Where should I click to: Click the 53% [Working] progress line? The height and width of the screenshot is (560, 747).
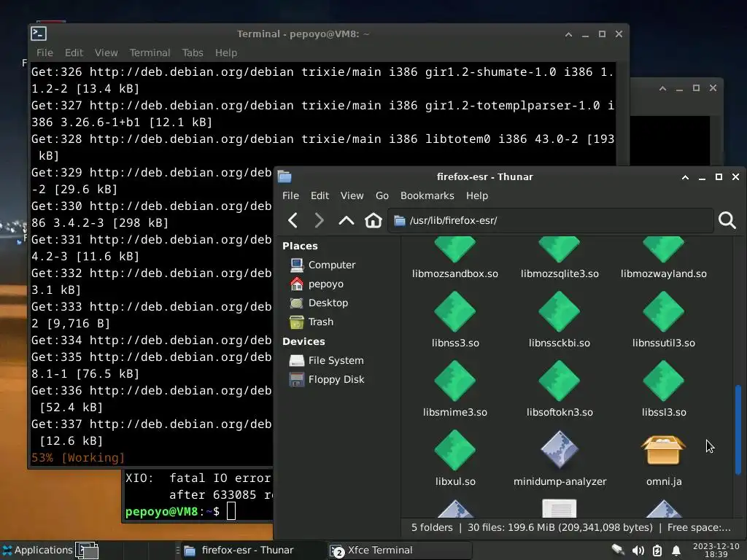click(x=78, y=458)
